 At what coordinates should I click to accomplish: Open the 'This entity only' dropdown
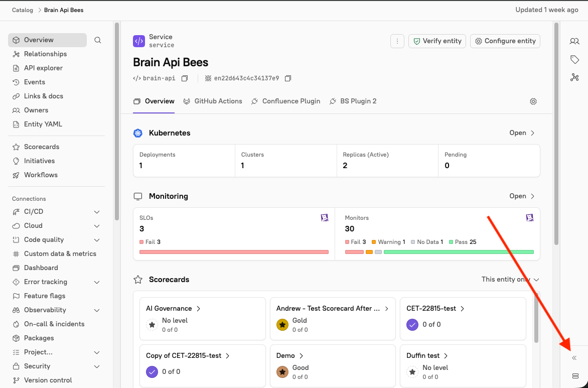click(510, 280)
